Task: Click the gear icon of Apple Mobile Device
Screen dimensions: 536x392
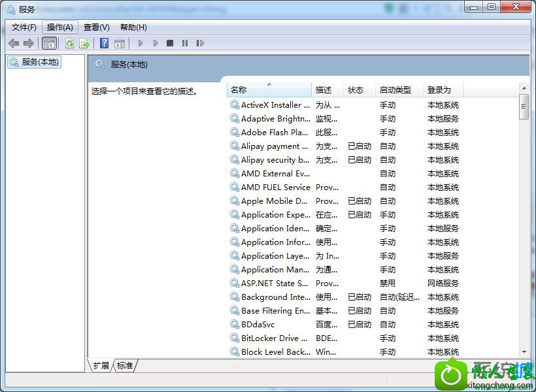Action: coord(235,201)
